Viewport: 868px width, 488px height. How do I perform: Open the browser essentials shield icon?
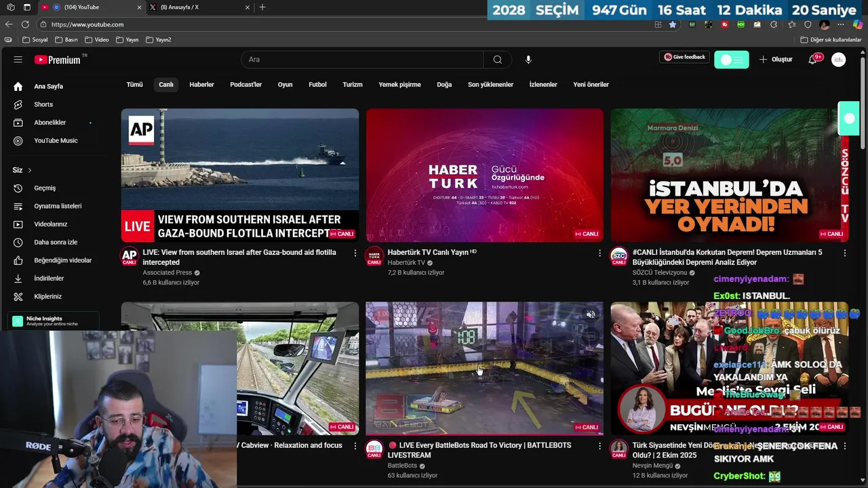(x=808, y=24)
